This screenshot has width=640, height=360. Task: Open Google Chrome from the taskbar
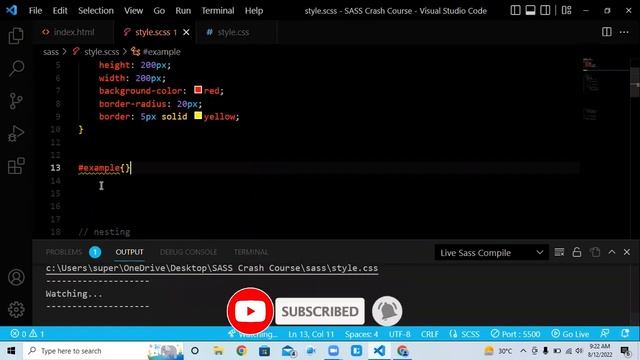pos(241,351)
